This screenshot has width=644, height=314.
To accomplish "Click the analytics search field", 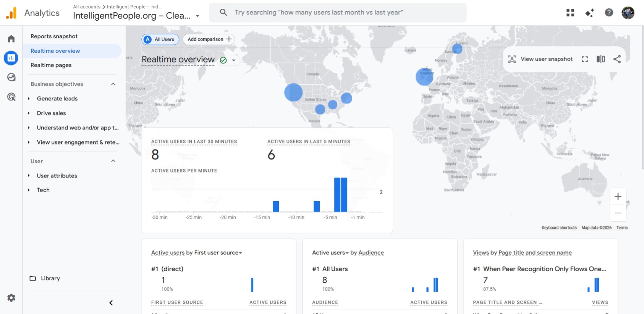I will pyautogui.click(x=337, y=13).
